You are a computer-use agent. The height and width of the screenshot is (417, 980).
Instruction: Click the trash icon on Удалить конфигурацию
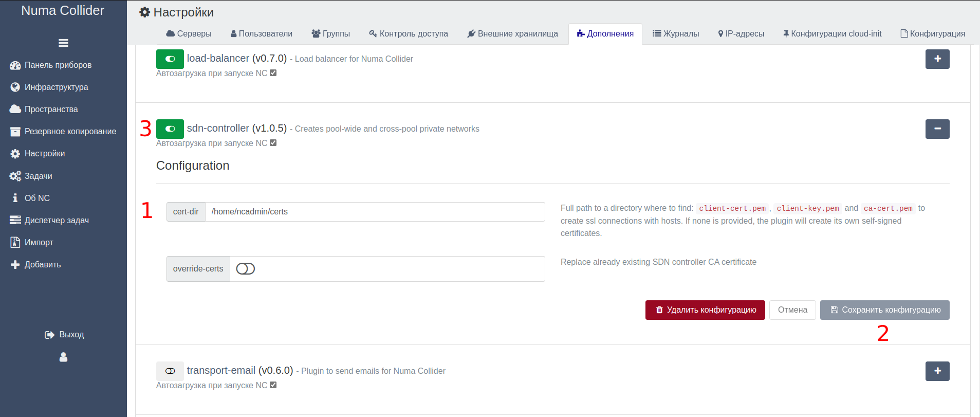pos(659,310)
